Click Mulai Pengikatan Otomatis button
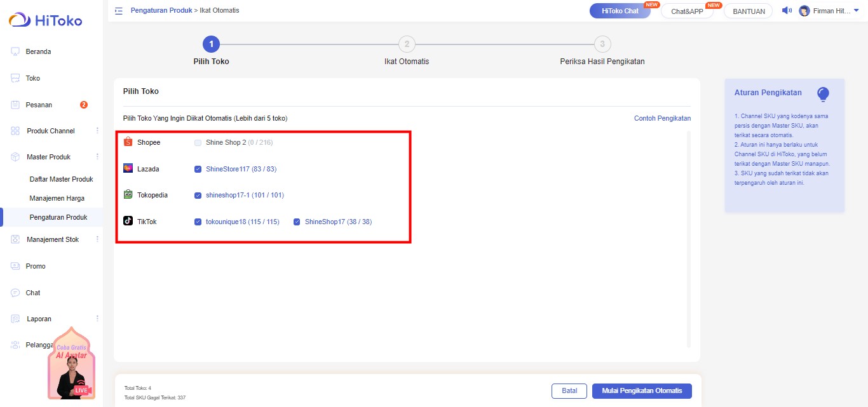 [642, 391]
